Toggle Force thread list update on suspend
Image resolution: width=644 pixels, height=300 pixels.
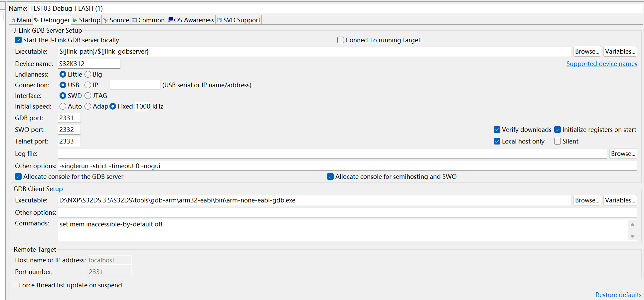tap(14, 285)
